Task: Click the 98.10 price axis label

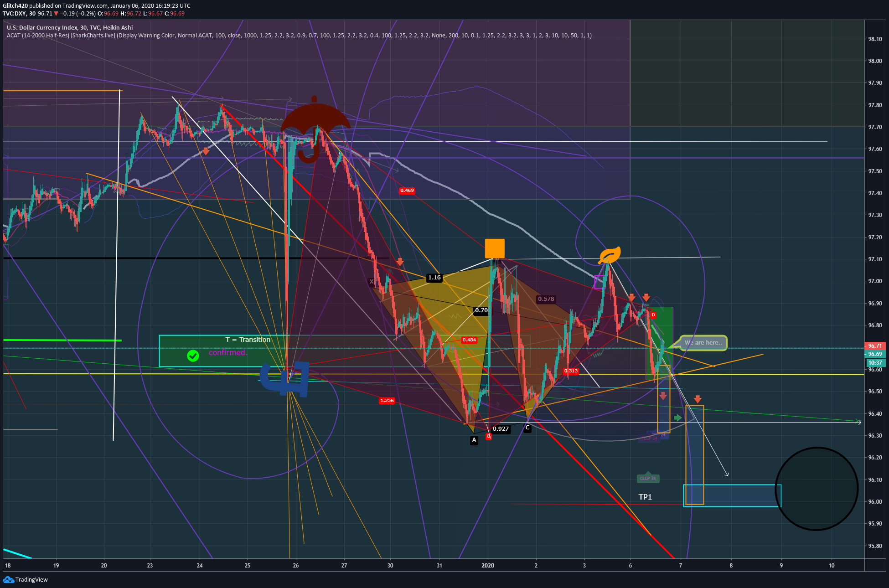Action: coord(875,39)
